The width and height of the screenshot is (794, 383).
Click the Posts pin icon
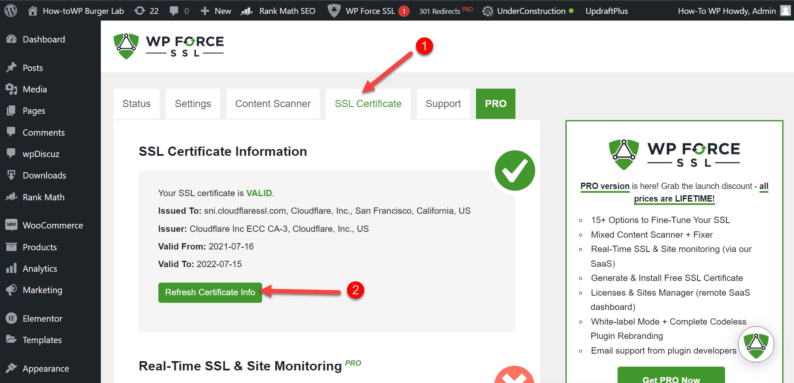(11, 68)
